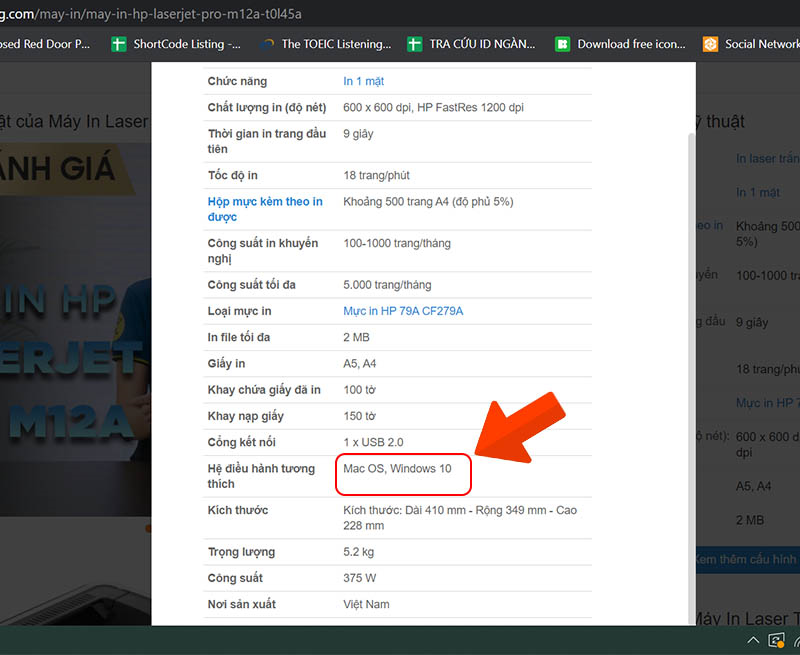This screenshot has height=655, width=800.
Task: Click '100-1000 trang/tháng' value in popup
Action: coord(397,243)
